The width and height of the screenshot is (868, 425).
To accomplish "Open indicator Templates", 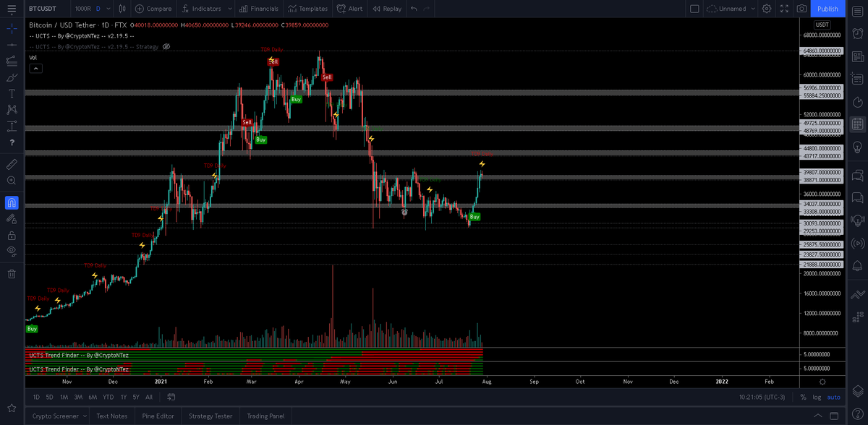I will pos(307,9).
